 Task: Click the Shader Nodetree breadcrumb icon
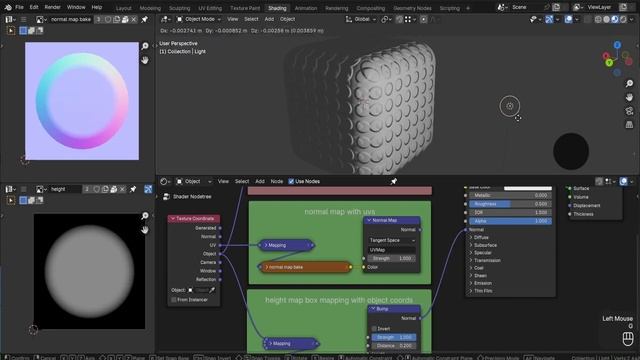(x=166, y=197)
